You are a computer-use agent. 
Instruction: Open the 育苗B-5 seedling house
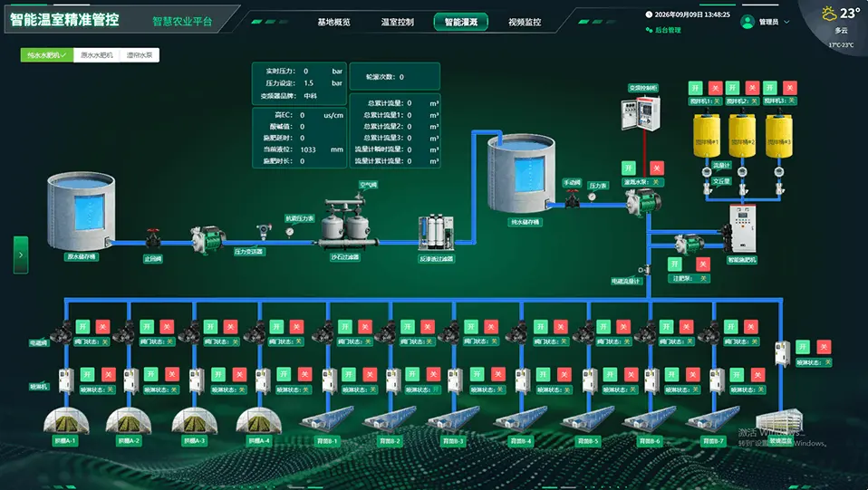(588, 419)
